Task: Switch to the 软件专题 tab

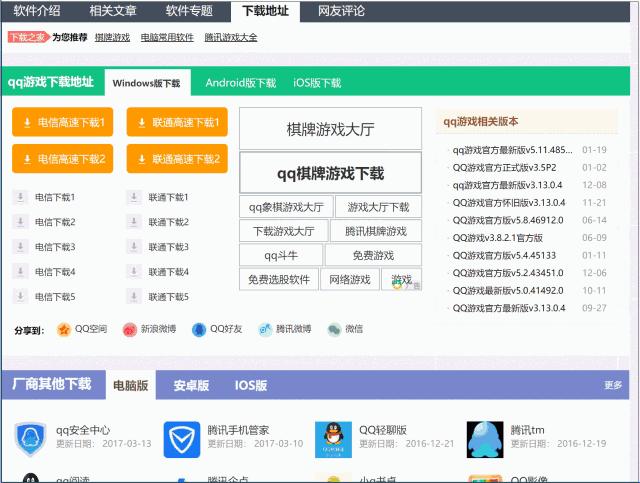Action: 189,11
